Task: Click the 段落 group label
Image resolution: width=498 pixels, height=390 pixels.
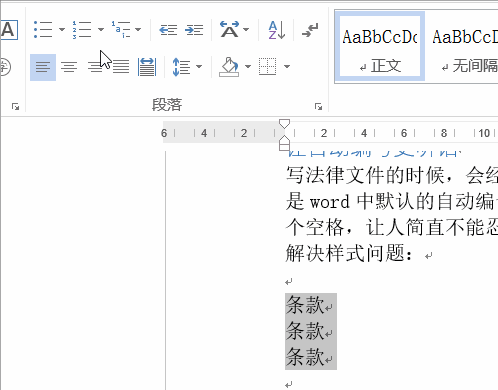Action: pos(167,105)
